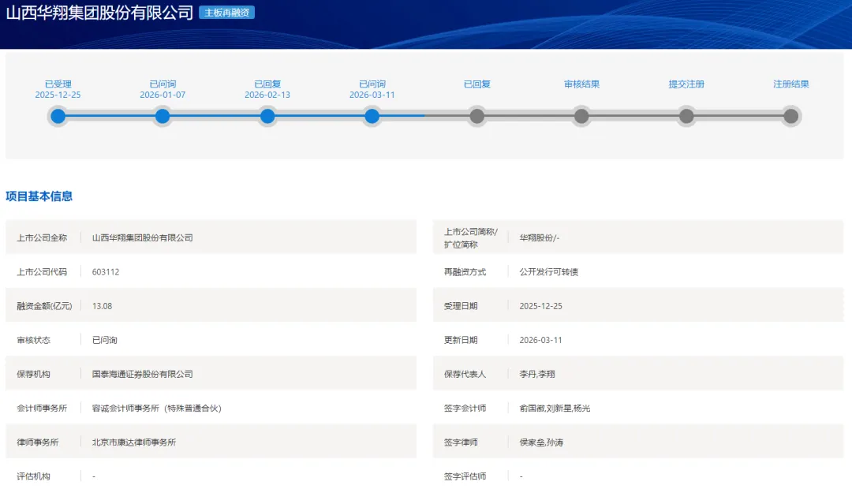Click the 更新日期 field label
The height and width of the screenshot is (504, 852).
click(x=461, y=340)
